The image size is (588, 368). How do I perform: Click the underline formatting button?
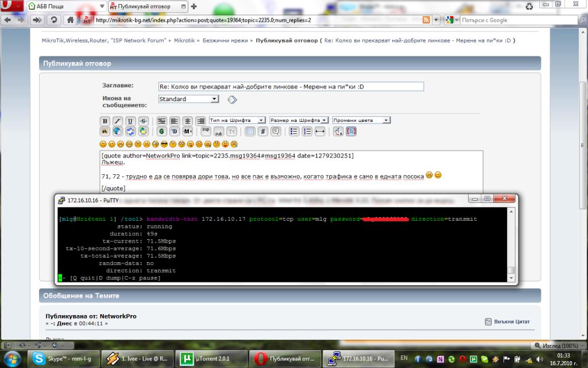pos(130,121)
